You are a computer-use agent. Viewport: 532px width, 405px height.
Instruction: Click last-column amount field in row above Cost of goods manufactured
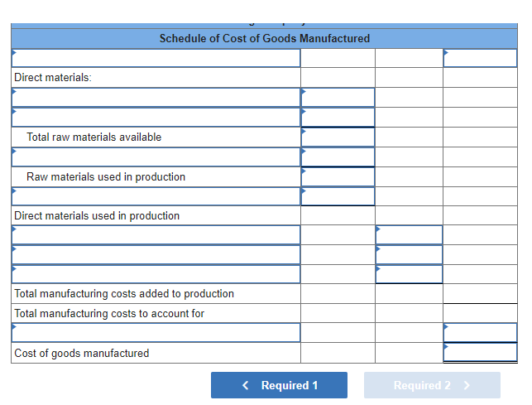480,333
